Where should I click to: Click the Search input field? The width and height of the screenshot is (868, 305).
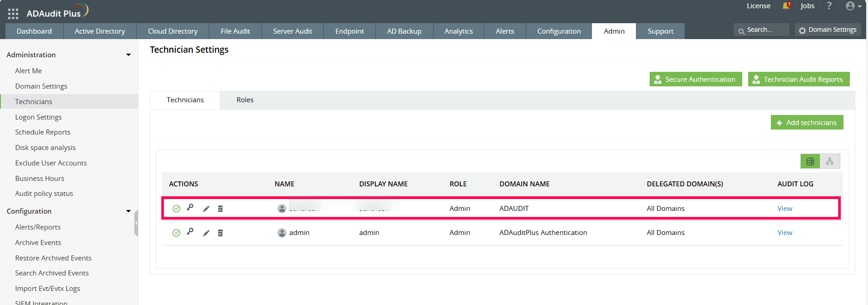pos(761,30)
